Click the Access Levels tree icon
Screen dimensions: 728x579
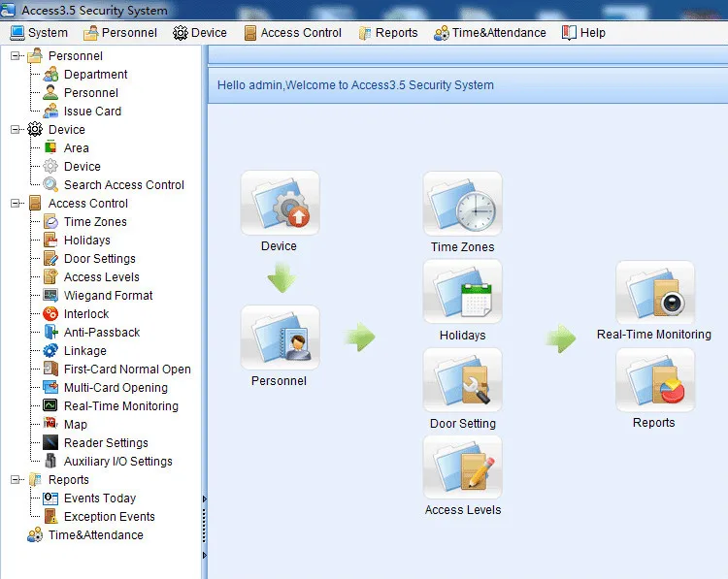tap(50, 276)
